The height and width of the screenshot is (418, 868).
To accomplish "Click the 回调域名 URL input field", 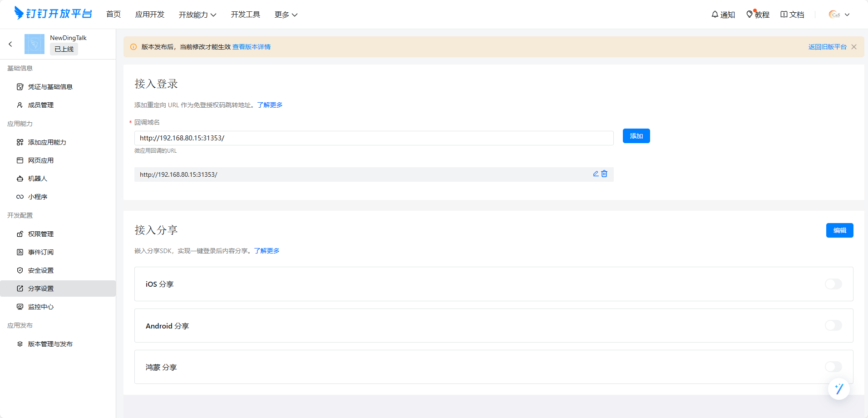I will click(x=374, y=138).
